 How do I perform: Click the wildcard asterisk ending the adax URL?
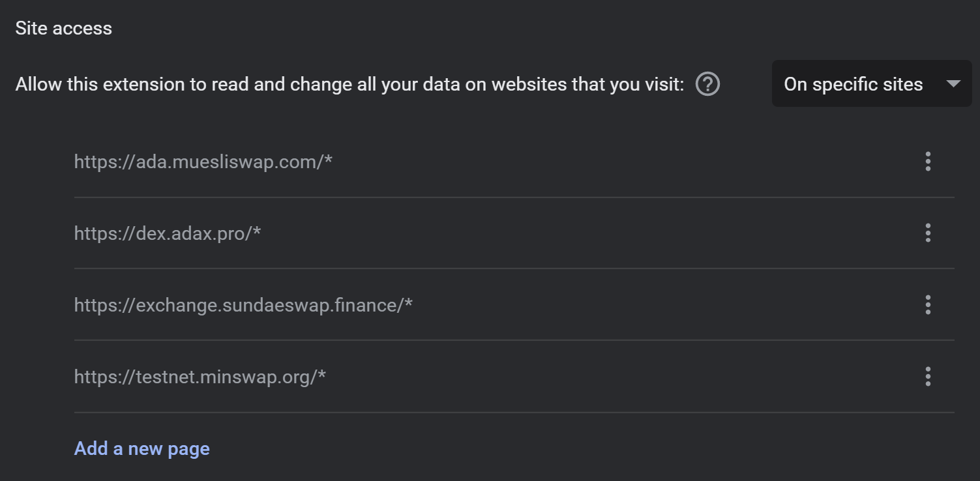coord(256,231)
